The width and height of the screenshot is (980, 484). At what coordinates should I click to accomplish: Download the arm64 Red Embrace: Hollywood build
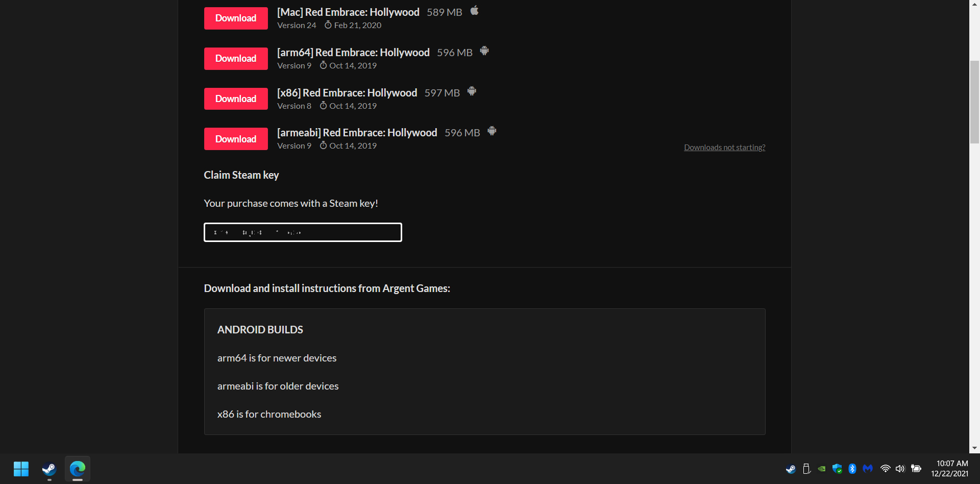(x=236, y=59)
